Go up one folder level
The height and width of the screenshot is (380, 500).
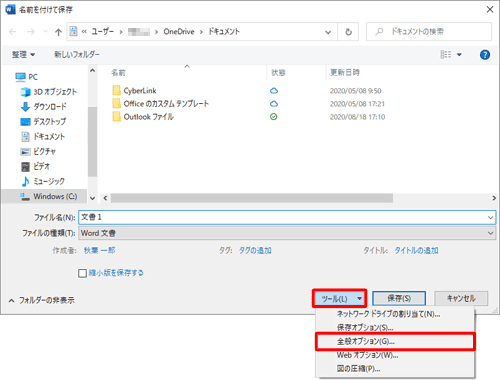pyautogui.click(x=58, y=32)
